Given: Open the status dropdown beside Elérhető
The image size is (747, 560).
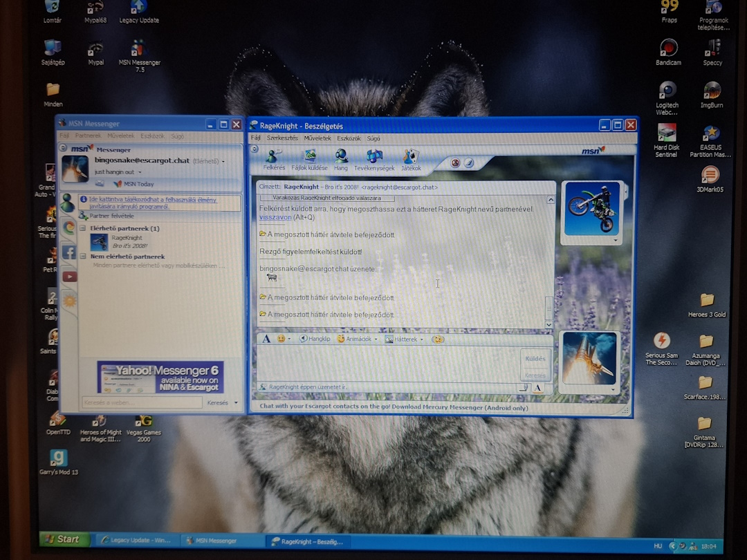Looking at the screenshot, I should [x=223, y=161].
